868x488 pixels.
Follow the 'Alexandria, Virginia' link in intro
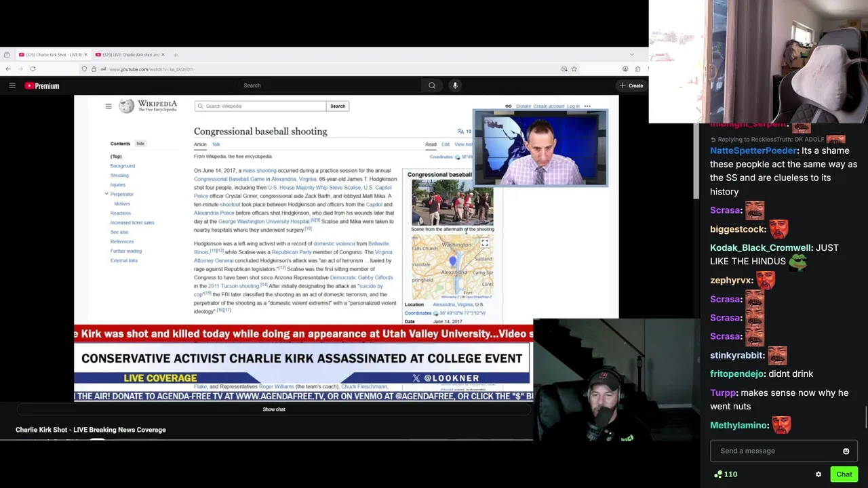[x=294, y=179]
